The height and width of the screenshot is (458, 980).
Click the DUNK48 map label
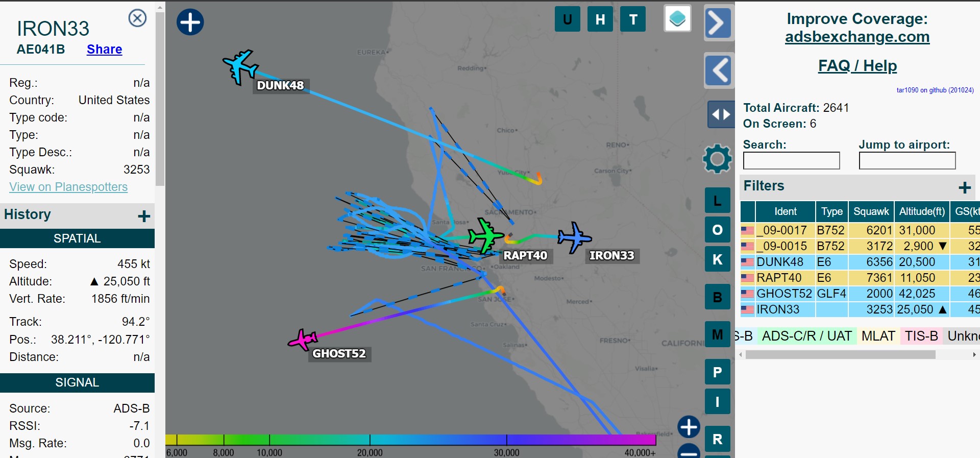280,85
